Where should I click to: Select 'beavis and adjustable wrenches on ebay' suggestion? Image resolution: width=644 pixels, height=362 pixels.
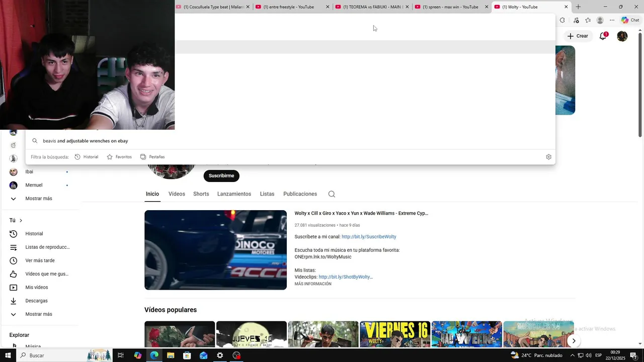click(290, 141)
